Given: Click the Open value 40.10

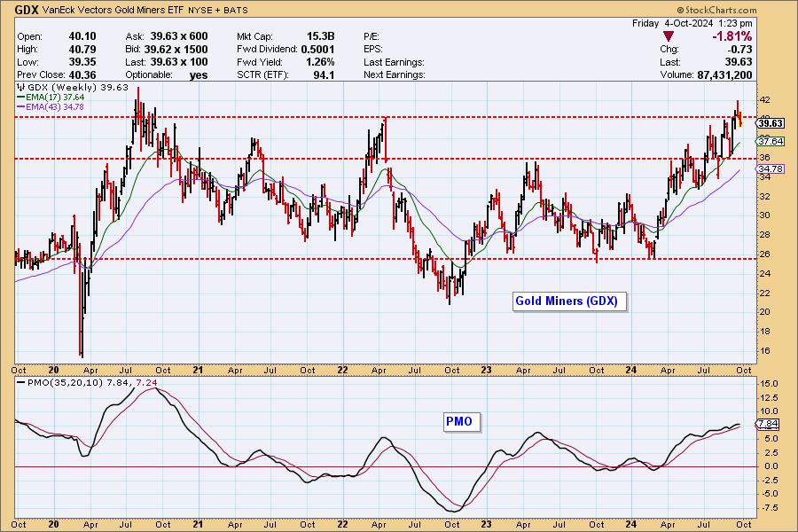Looking at the screenshot, I should tap(82, 36).
